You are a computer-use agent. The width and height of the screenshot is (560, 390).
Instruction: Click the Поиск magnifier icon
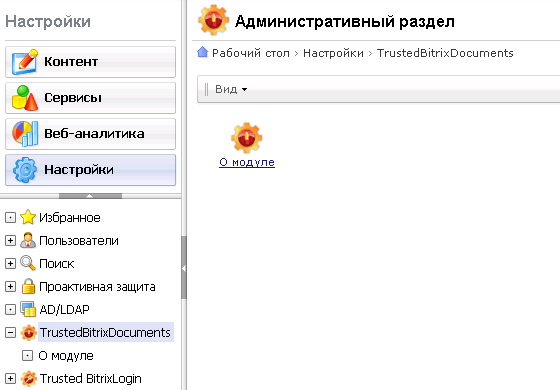[28, 263]
